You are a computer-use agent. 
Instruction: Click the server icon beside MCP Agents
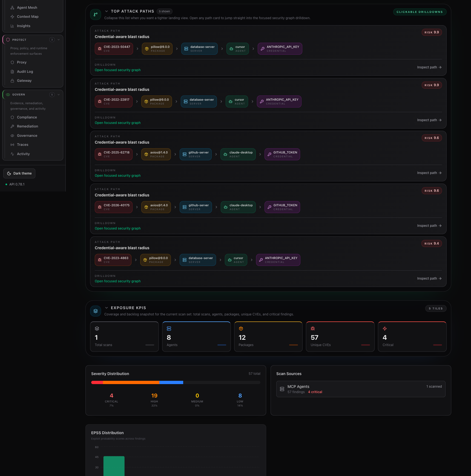click(282, 389)
